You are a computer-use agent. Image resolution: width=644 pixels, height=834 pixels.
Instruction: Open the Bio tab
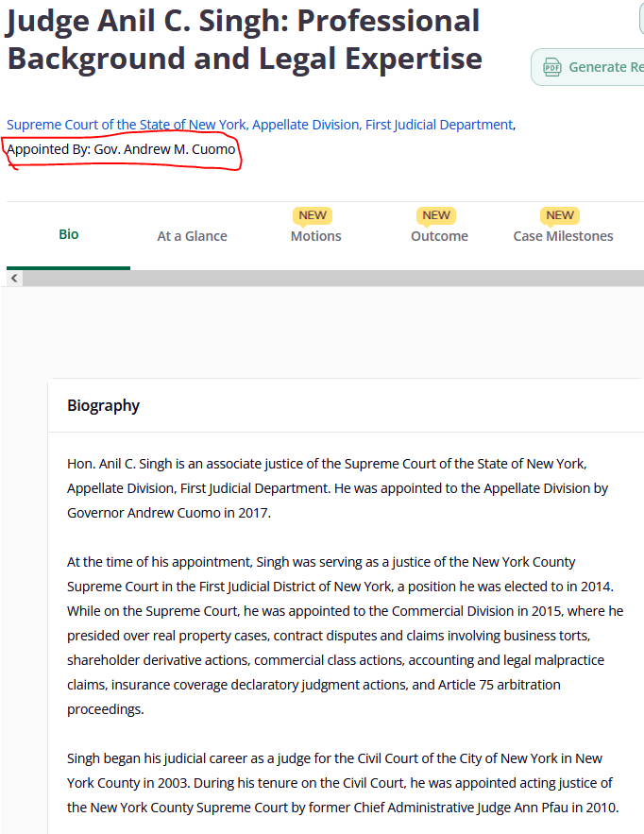coord(69,234)
